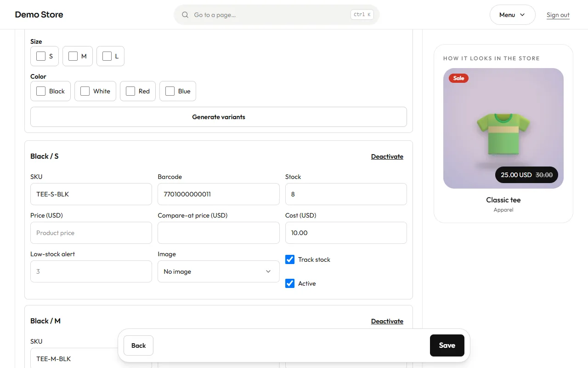Click the Cost (USD) field showing 10.00
588x368 pixels.
346,233
